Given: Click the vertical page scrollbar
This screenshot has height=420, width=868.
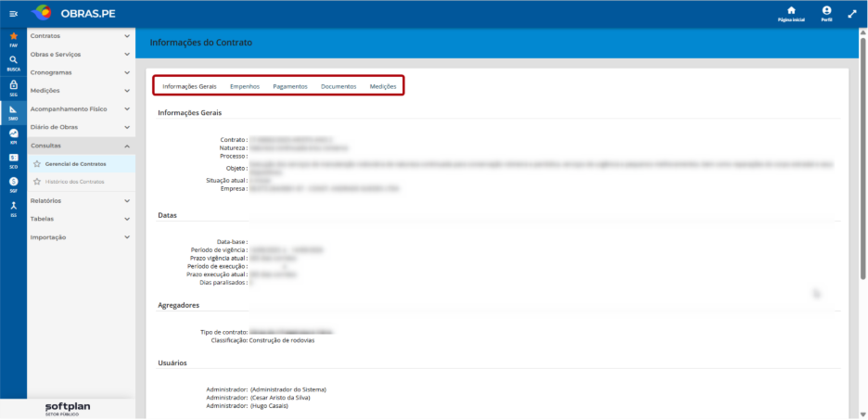Looking at the screenshot, I should 863,155.
